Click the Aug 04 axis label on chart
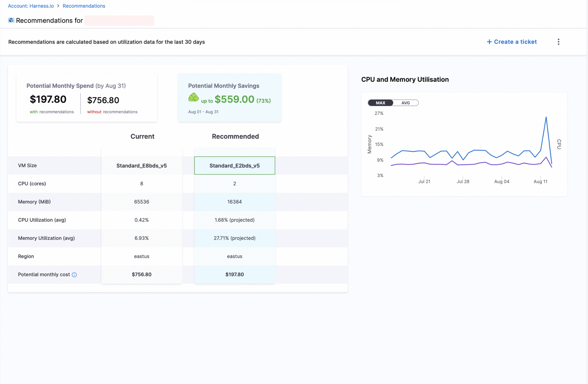Image resolution: width=588 pixels, height=384 pixels. pyautogui.click(x=501, y=181)
